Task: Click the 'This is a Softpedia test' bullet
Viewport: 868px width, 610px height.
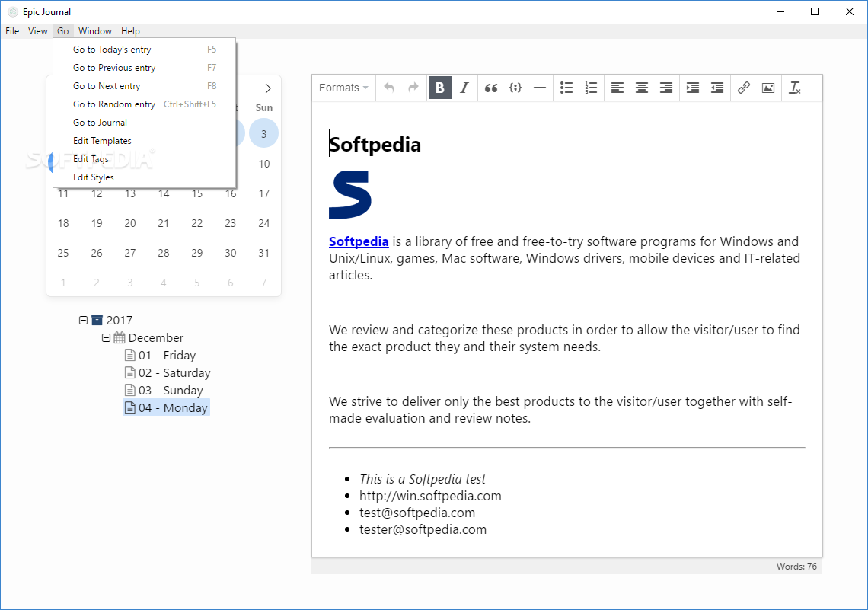Action: coord(423,479)
